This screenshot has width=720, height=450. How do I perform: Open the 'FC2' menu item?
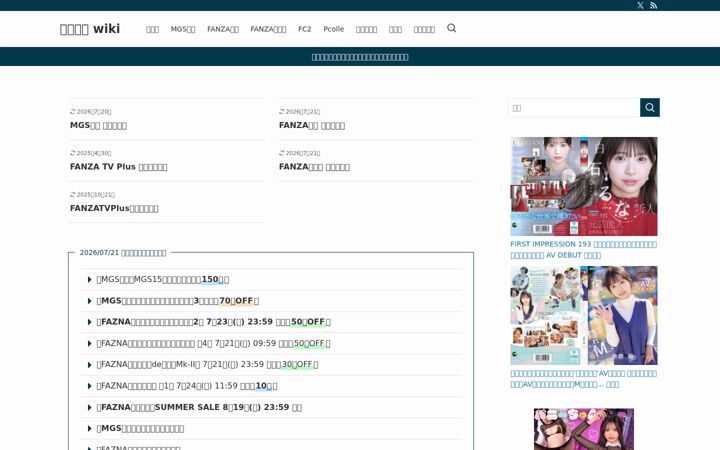pos(304,29)
